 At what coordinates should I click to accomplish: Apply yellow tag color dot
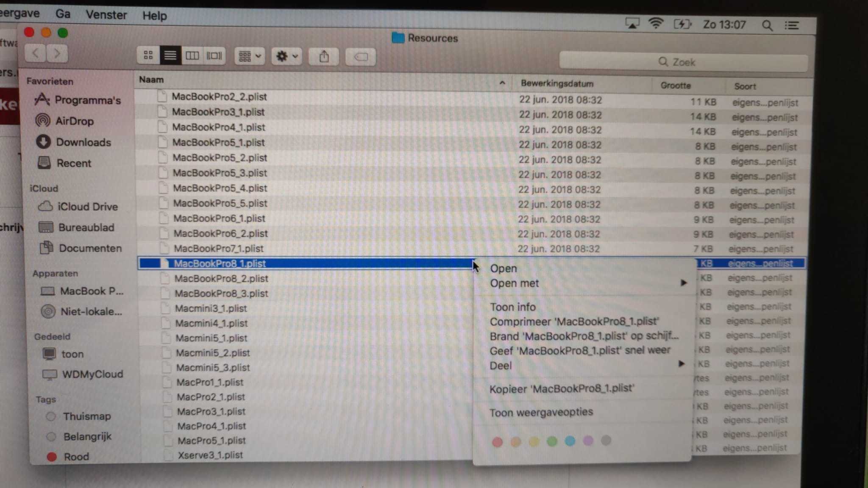pos(534,442)
